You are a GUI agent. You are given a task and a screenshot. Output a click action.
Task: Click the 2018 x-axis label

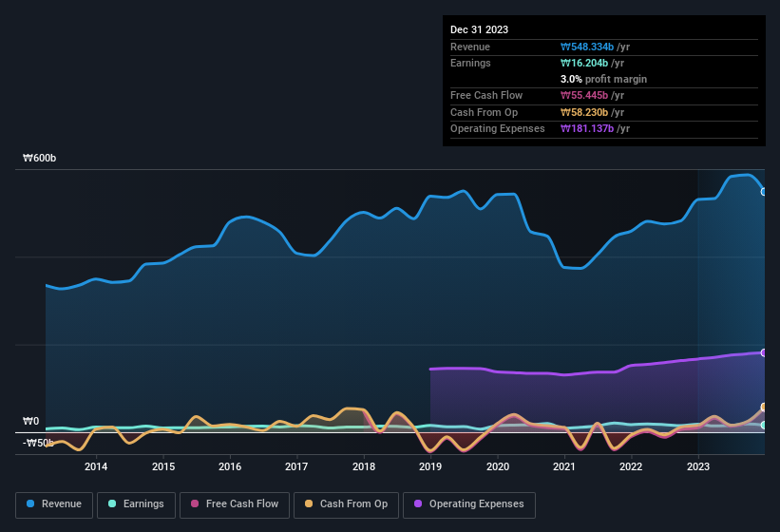click(x=364, y=466)
